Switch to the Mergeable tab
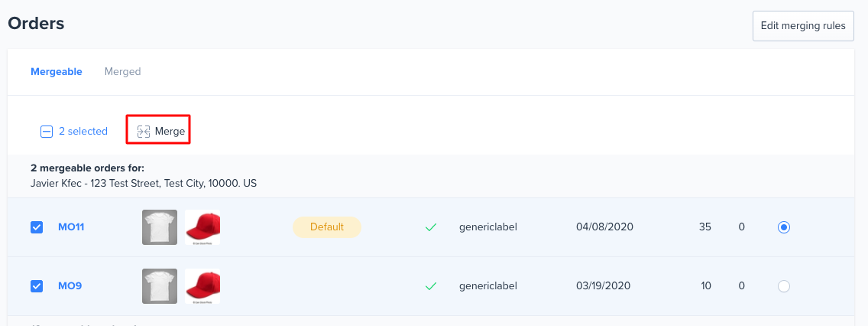Image resolution: width=868 pixels, height=326 pixels. [57, 71]
